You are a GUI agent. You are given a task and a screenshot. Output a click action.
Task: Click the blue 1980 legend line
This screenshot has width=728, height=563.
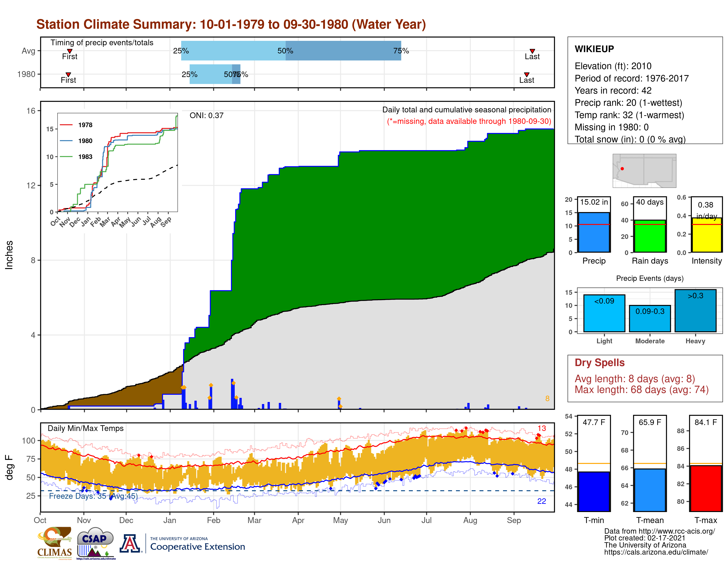click(x=66, y=141)
